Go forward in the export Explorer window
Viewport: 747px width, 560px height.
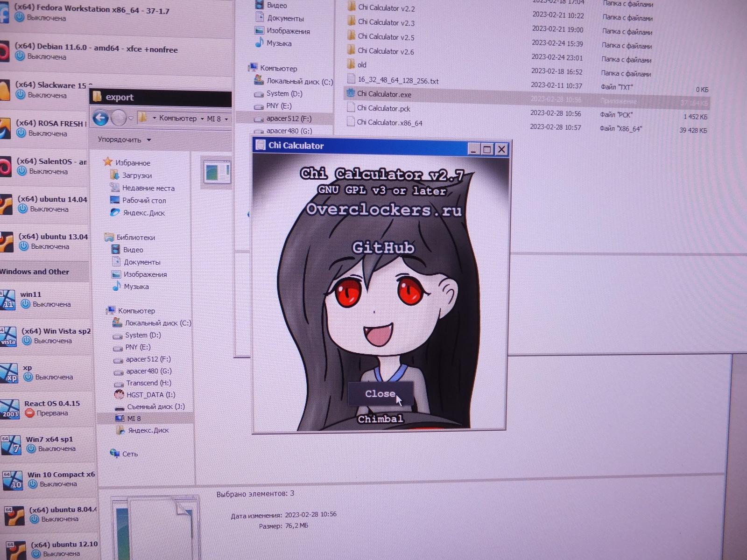pyautogui.click(x=118, y=118)
